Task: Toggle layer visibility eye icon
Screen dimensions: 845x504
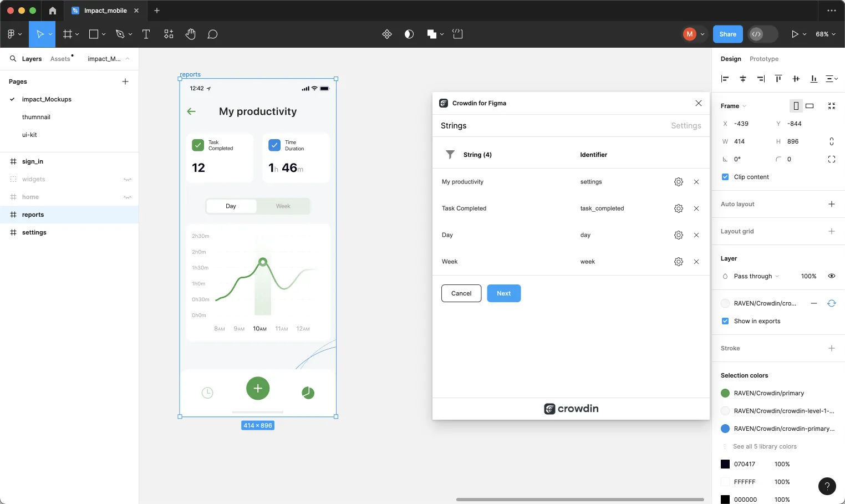Action: [832, 276]
